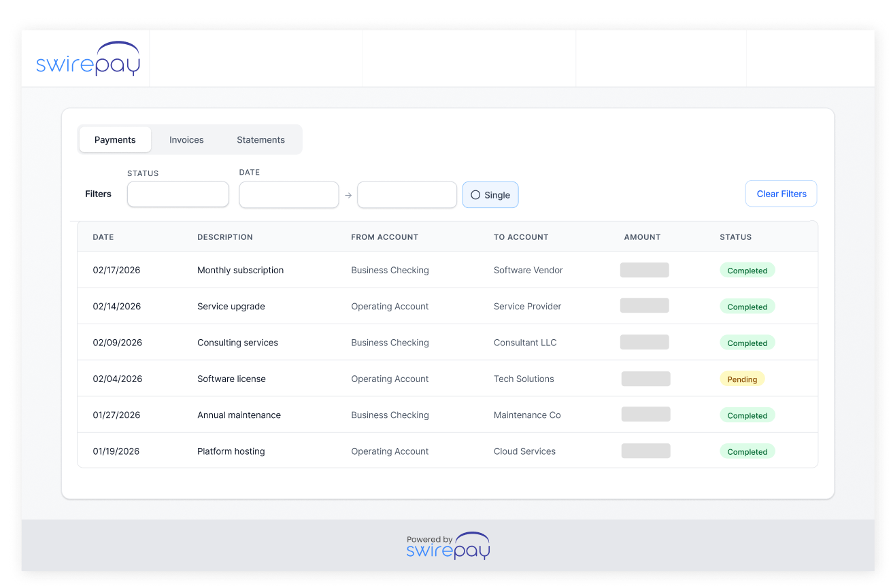Click hidden amount in Platform hosting row
Image resolution: width=891 pixels, height=588 pixels.
pos(645,451)
